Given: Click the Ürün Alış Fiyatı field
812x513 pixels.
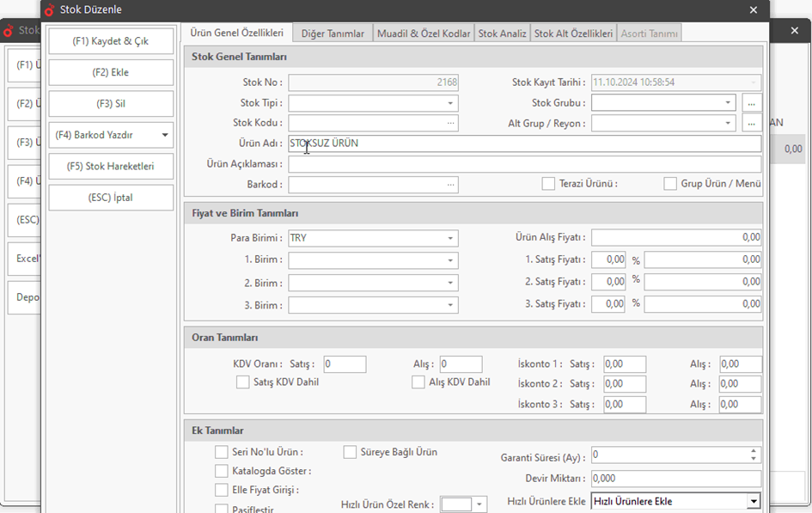Looking at the screenshot, I should tap(675, 238).
